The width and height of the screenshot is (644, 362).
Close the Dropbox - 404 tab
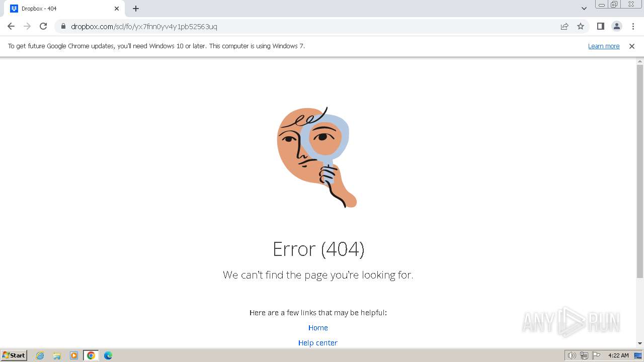[117, 9]
